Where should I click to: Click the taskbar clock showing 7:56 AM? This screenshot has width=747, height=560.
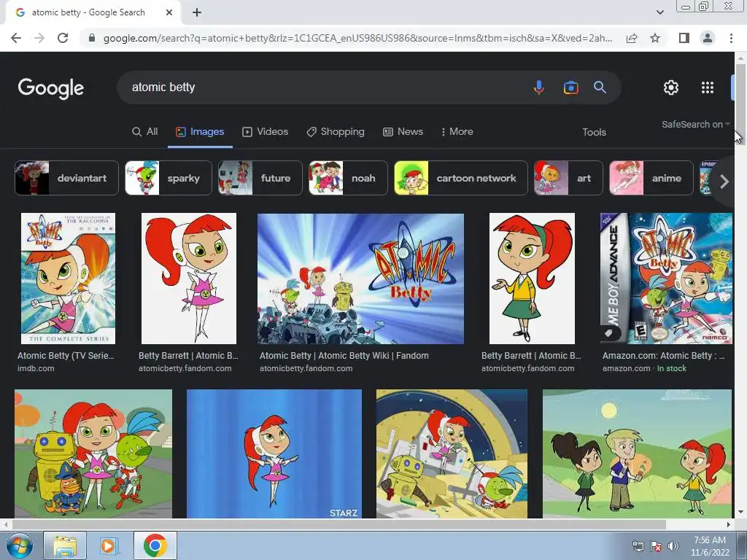tap(710, 546)
